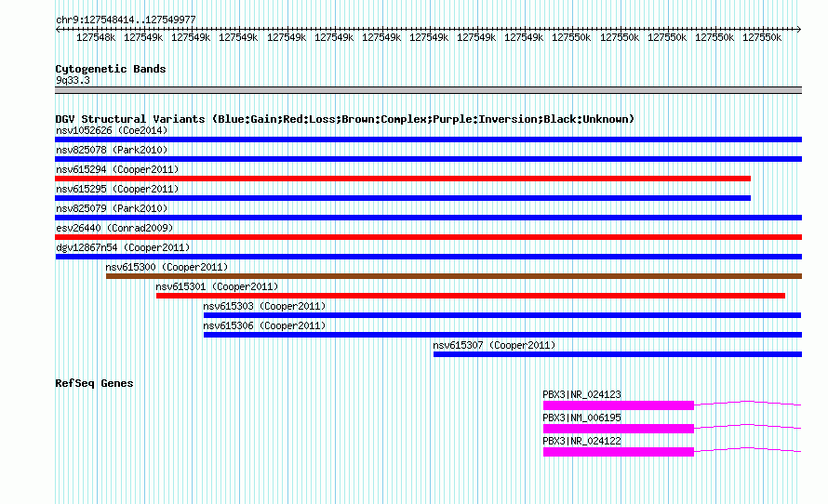Open the DGV Structural Variants track title
Screen dimensions: 828x504
(344, 119)
